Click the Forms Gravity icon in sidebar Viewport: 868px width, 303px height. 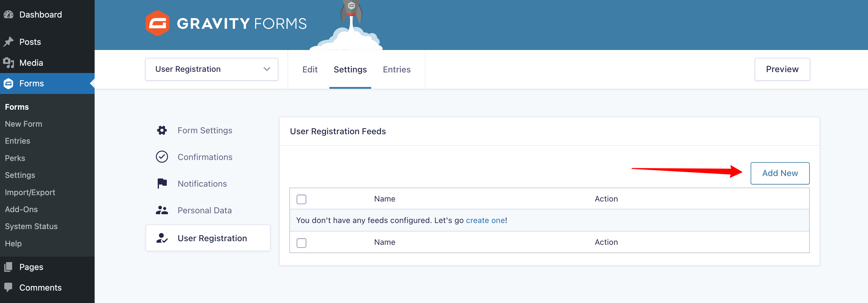click(x=8, y=84)
